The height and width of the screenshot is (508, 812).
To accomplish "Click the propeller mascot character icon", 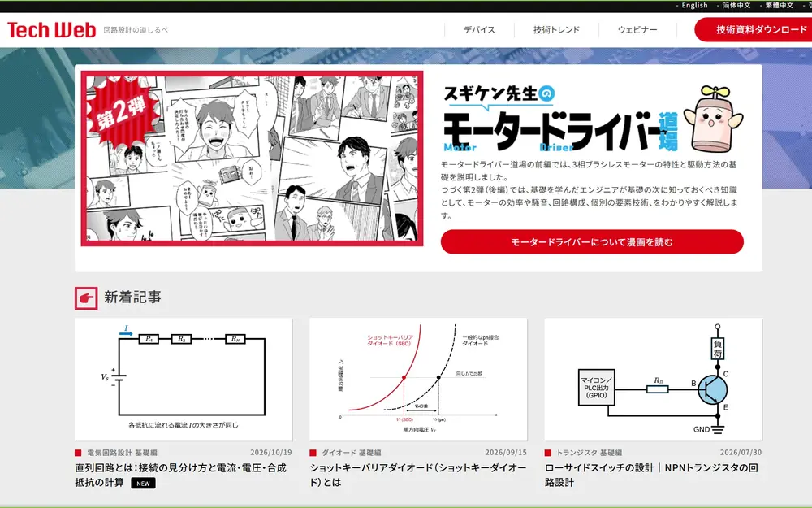I will click(x=713, y=118).
